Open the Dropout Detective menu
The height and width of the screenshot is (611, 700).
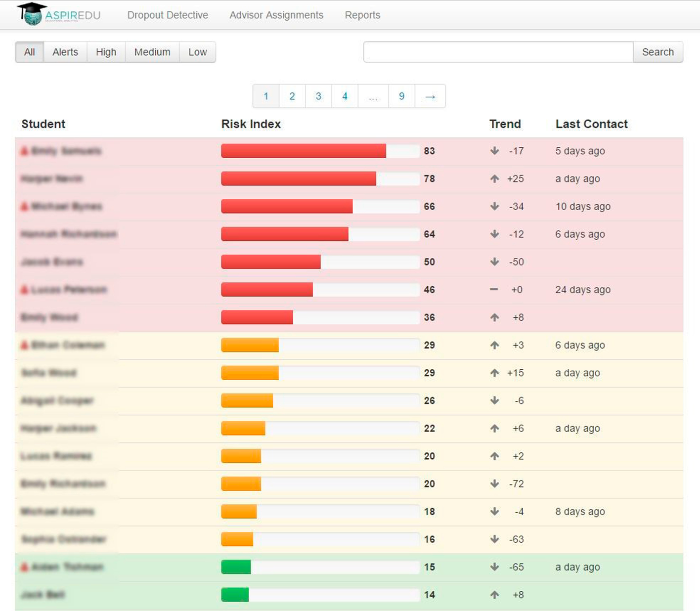[x=168, y=15]
